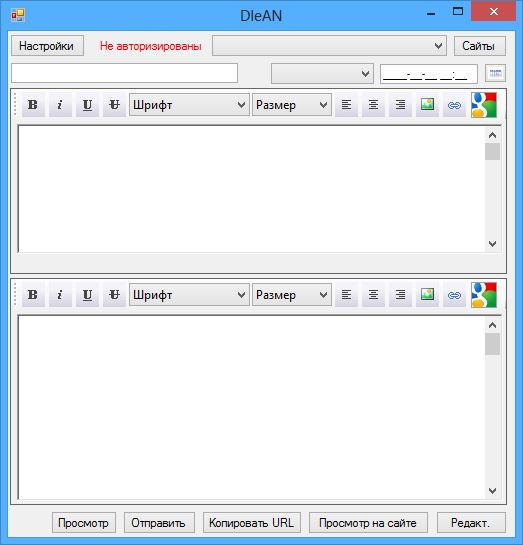Apply Underline in the lower editor toolbar
This screenshot has height=545, width=523.
point(87,295)
